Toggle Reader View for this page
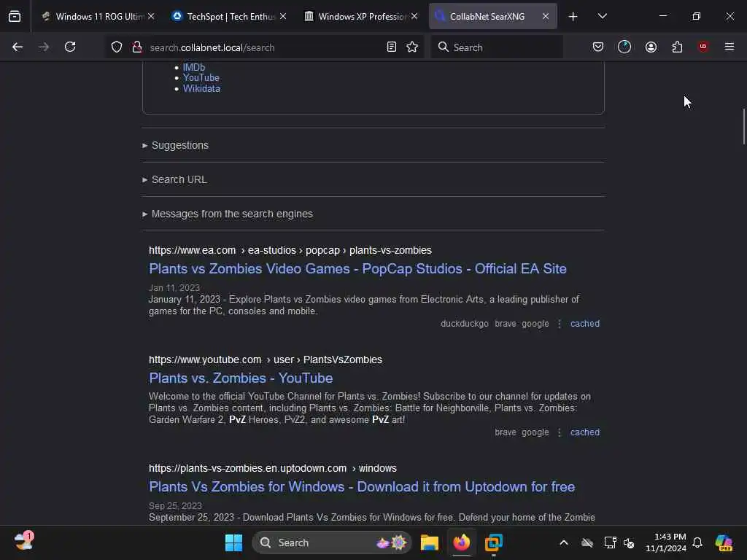This screenshot has height=560, width=747. [x=391, y=47]
